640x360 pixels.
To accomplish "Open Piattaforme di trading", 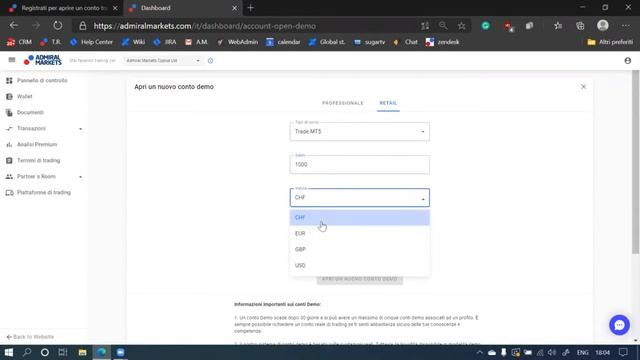I will (44, 192).
